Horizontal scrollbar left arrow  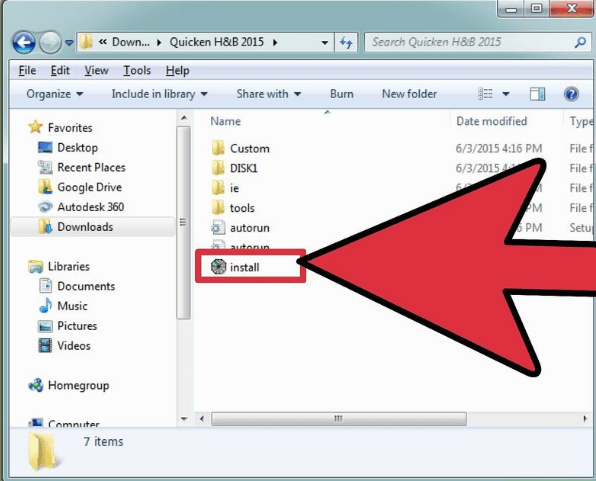(202, 419)
